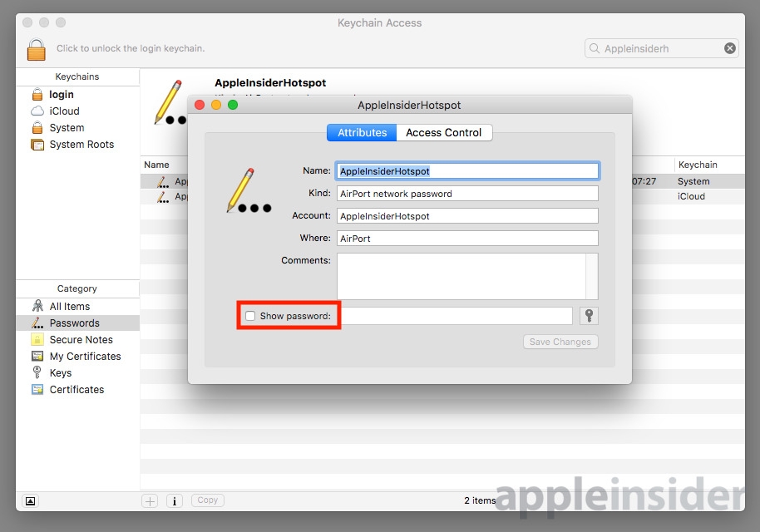This screenshot has width=760, height=532.
Task: Click the info button in bottom toolbar
Action: [x=175, y=500]
